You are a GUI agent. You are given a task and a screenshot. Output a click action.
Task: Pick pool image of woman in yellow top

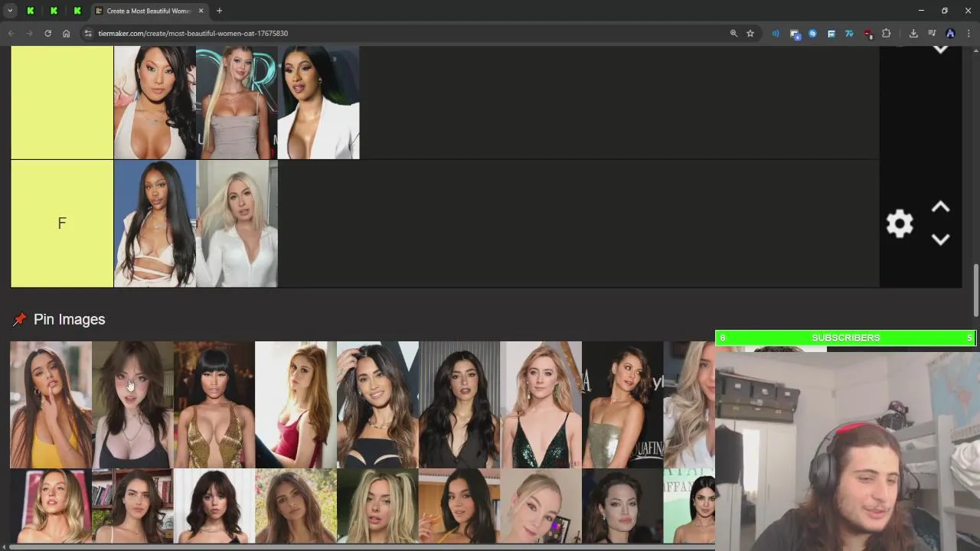click(x=51, y=404)
